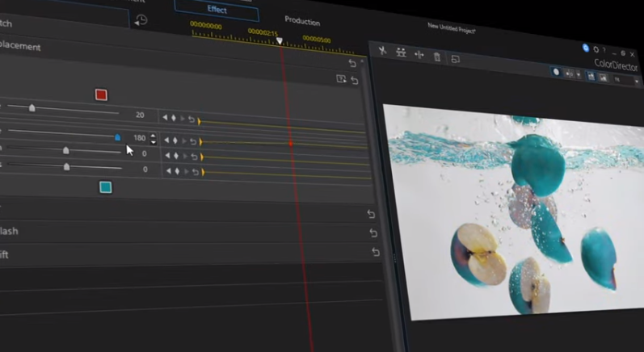
Task: Reset keyframes in lower 0-value row
Action: tap(196, 172)
